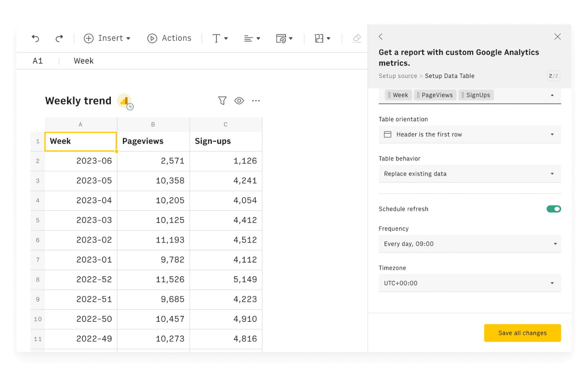
Task: Select column B header
Action: click(x=153, y=124)
